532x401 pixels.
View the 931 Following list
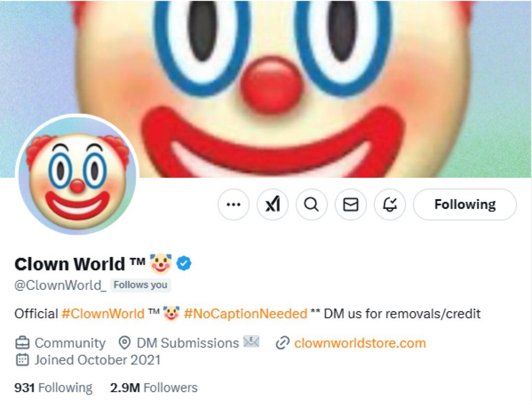tap(53, 388)
